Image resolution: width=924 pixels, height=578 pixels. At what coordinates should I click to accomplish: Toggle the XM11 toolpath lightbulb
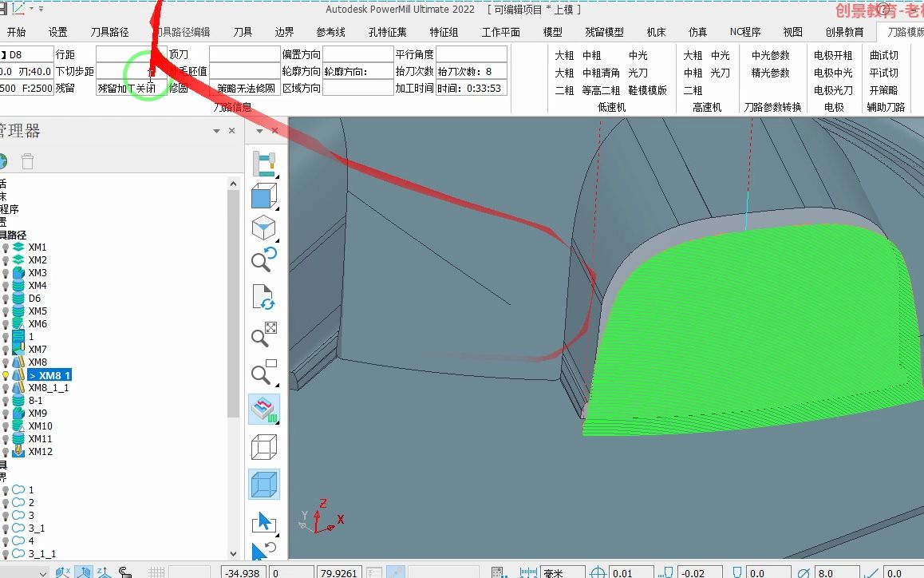tap(6, 439)
